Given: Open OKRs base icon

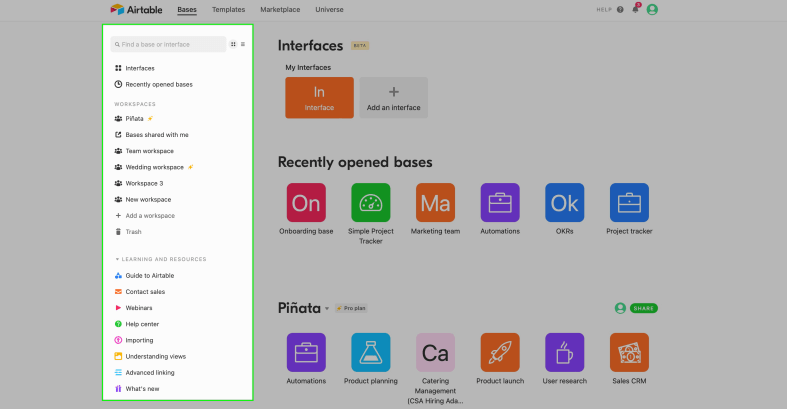Looking at the screenshot, I should click(x=565, y=202).
